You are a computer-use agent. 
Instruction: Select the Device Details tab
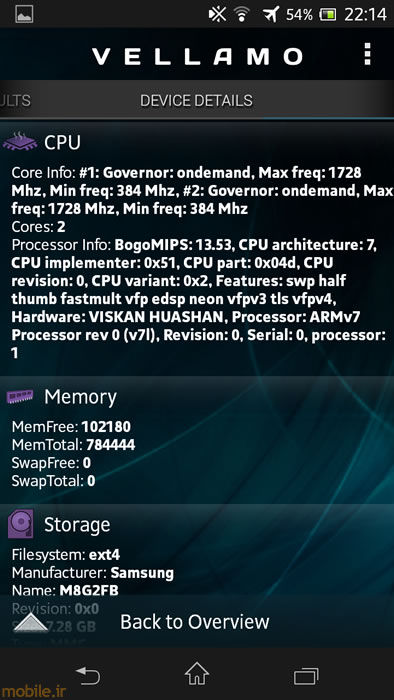coord(196,100)
